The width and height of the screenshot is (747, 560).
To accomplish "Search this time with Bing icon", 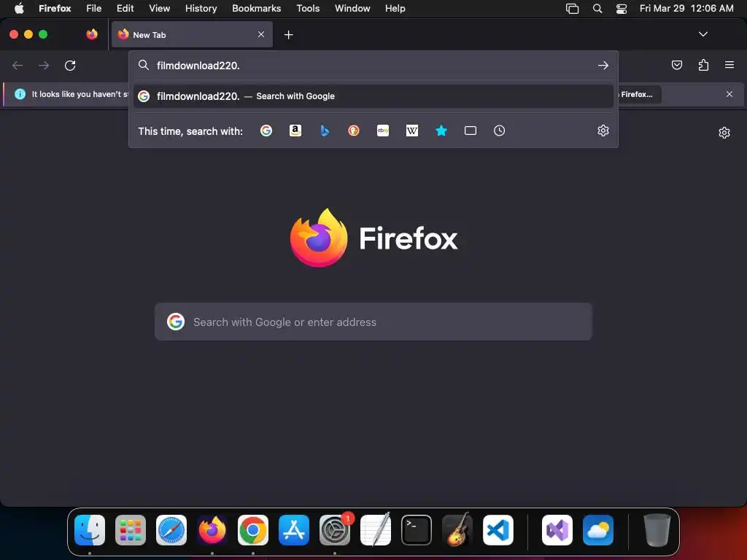I will click(325, 131).
